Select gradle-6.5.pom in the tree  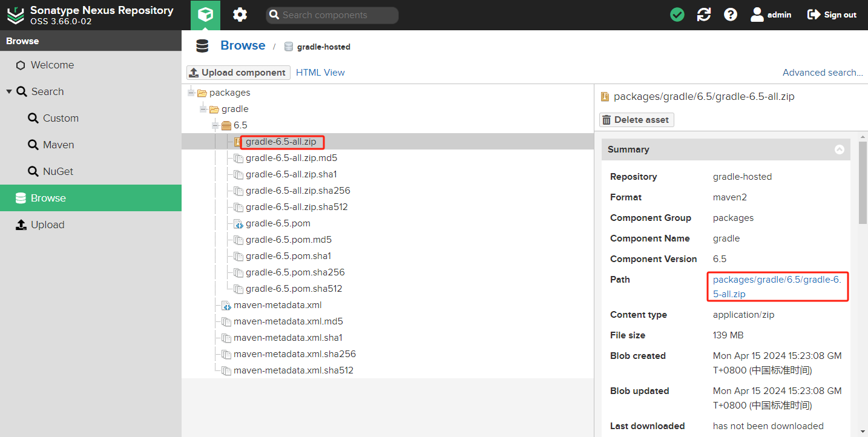click(278, 223)
